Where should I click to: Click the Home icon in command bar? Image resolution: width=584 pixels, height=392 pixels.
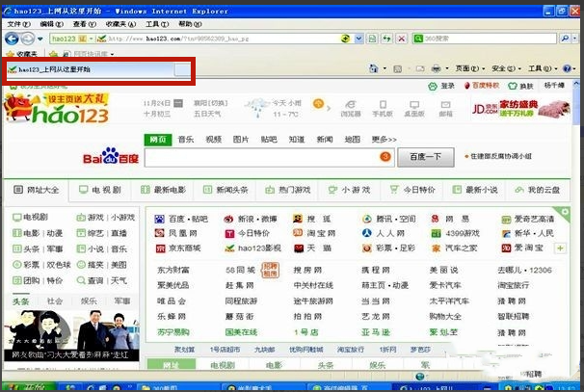(373, 68)
